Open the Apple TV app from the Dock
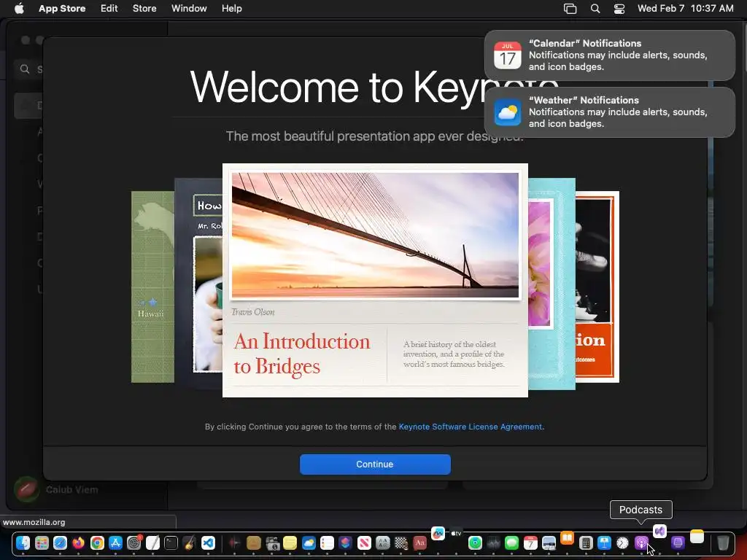Viewport: 747px width, 560px height. [457, 533]
